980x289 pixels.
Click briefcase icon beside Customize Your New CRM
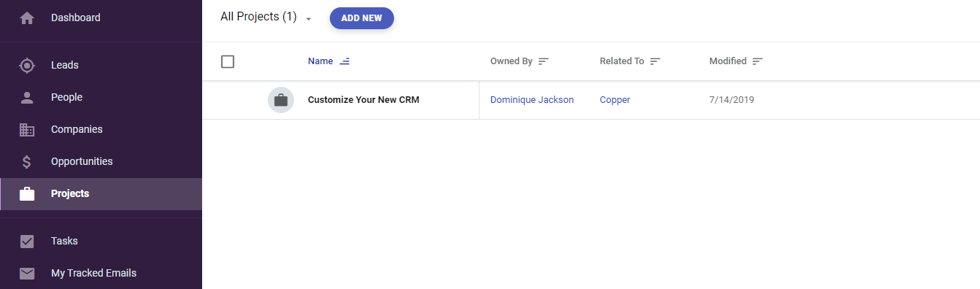[x=281, y=100]
